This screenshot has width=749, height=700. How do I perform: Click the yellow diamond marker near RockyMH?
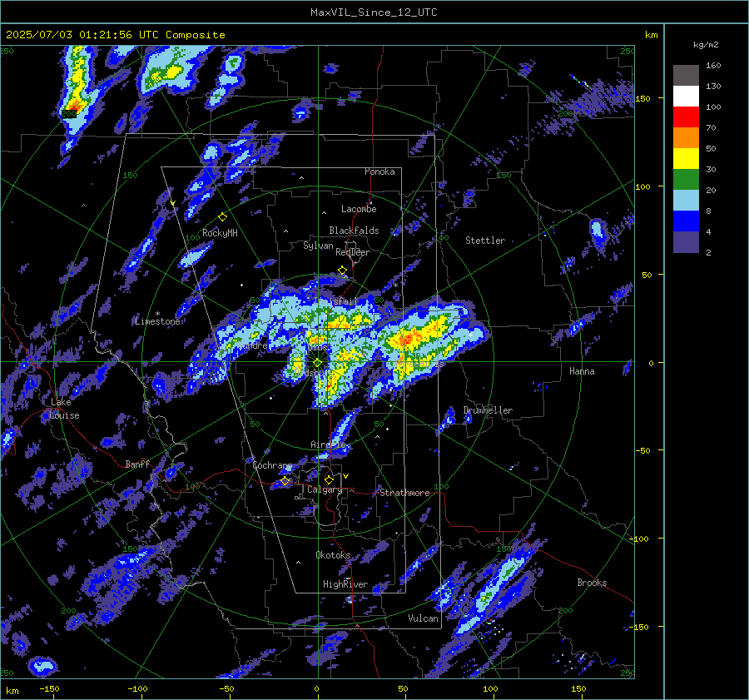[222, 217]
